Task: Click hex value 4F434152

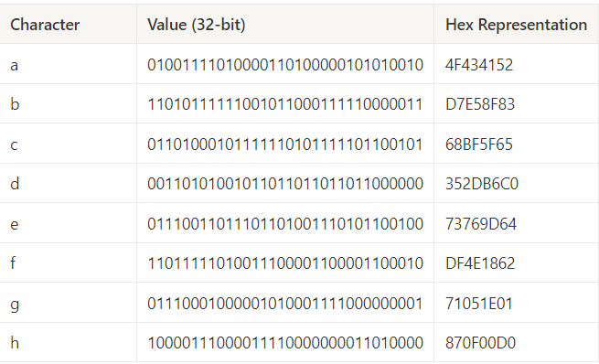Action: coord(479,65)
